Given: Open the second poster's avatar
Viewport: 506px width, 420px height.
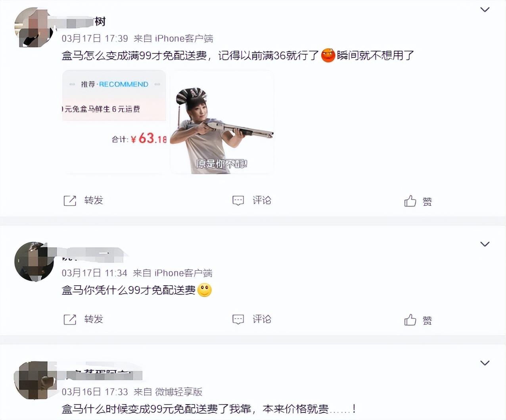Looking at the screenshot, I should click(34, 262).
